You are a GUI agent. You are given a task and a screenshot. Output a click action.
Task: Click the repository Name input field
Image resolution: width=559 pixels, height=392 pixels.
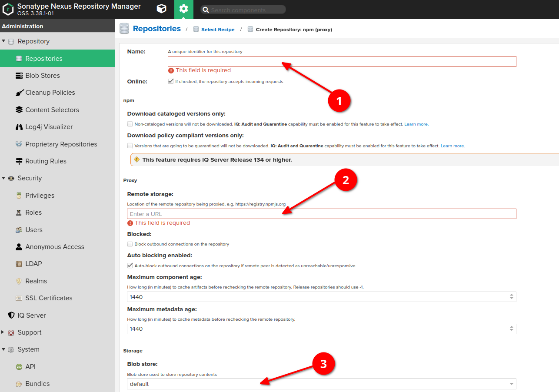click(x=342, y=61)
